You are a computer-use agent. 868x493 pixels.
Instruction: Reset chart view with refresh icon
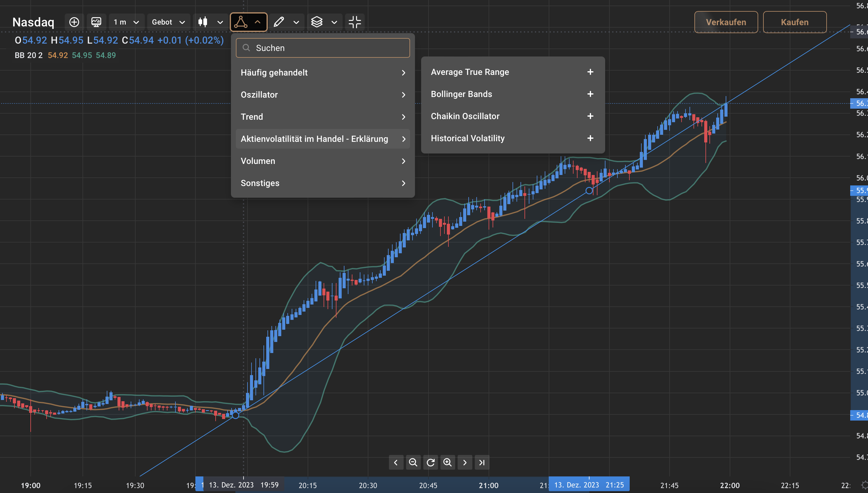click(430, 462)
